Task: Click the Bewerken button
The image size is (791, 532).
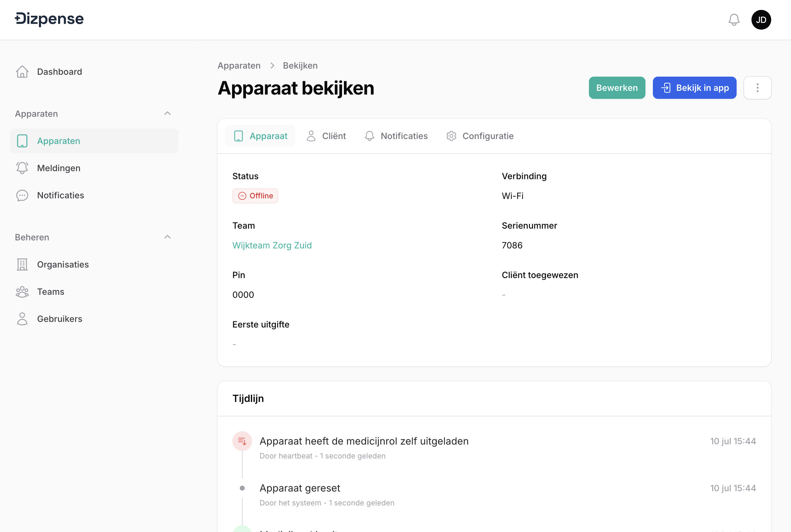Action: (x=617, y=88)
